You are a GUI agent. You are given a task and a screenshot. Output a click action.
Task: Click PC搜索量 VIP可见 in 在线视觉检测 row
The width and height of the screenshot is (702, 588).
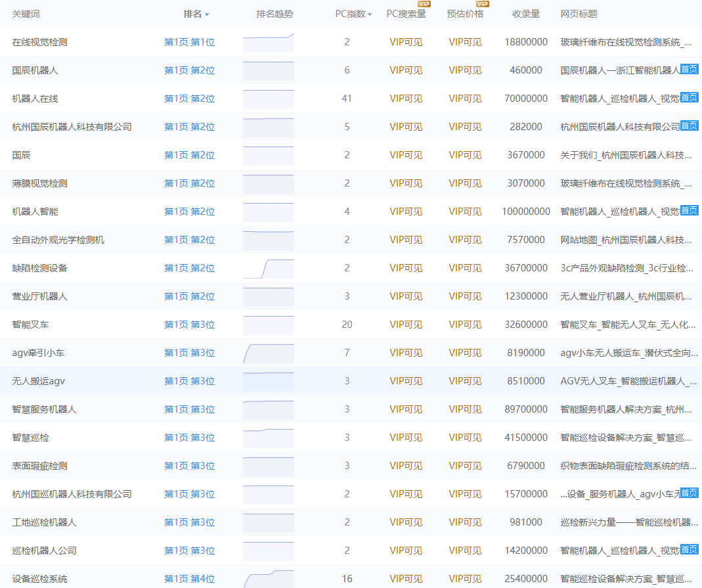[406, 42]
